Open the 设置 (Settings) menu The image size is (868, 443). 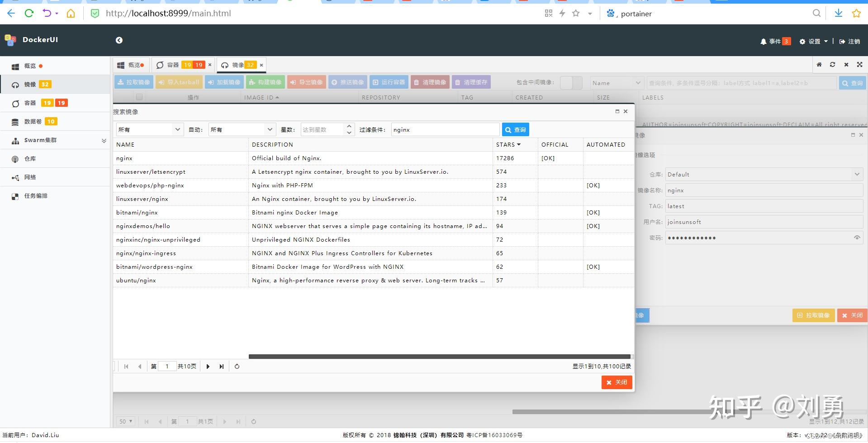tap(813, 41)
